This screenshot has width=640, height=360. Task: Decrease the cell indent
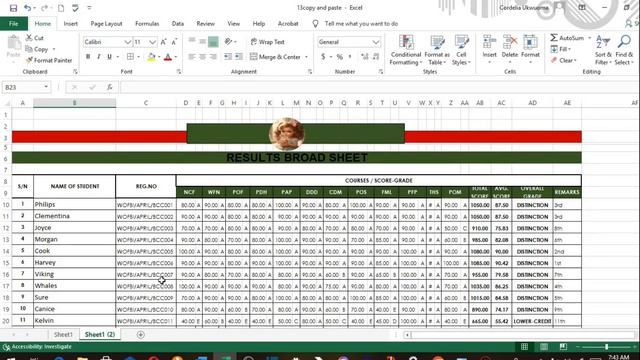pos(228,57)
